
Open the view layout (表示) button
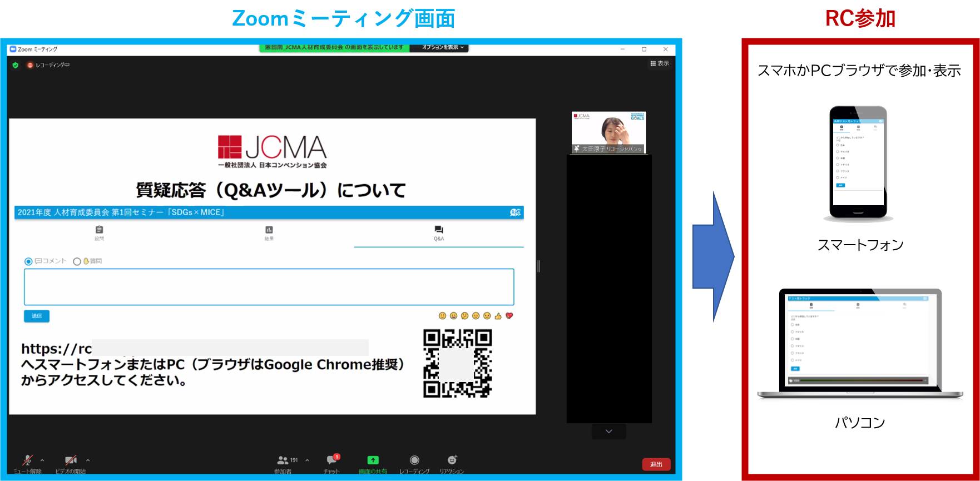[660, 63]
